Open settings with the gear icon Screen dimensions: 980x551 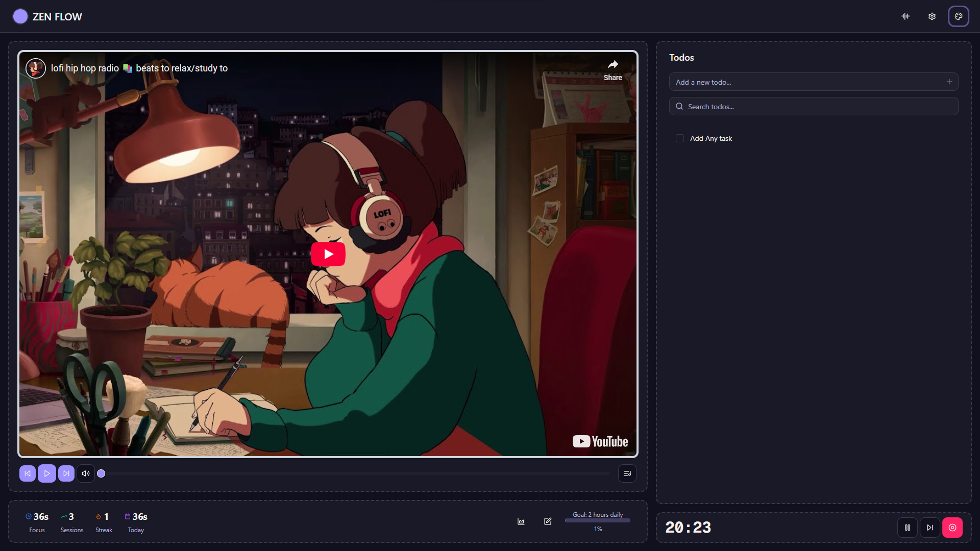click(x=932, y=16)
